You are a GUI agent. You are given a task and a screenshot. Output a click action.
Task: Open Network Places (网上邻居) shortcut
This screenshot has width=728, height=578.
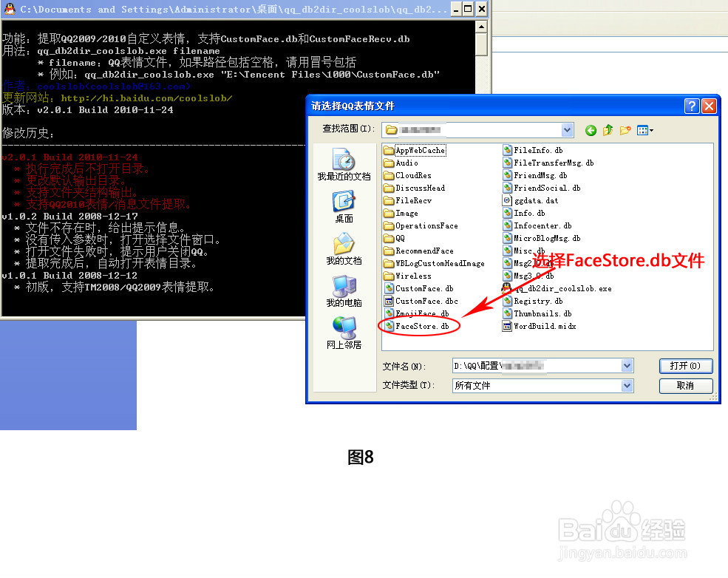coord(344,333)
